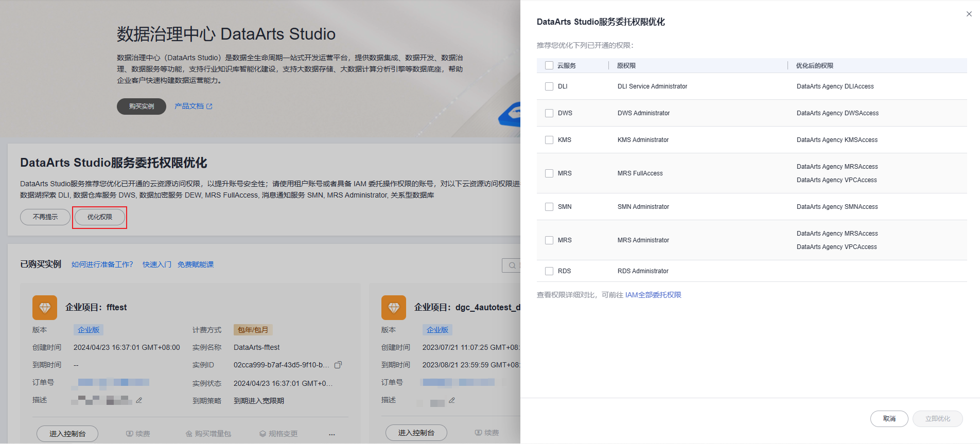Click the 原权限 column header
Viewport: 980px width, 444px height.
tap(626, 65)
